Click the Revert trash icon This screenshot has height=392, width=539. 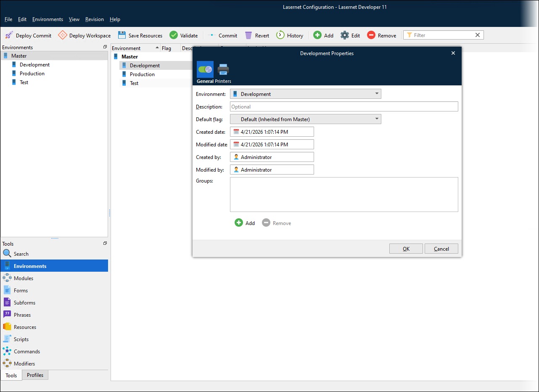click(248, 35)
